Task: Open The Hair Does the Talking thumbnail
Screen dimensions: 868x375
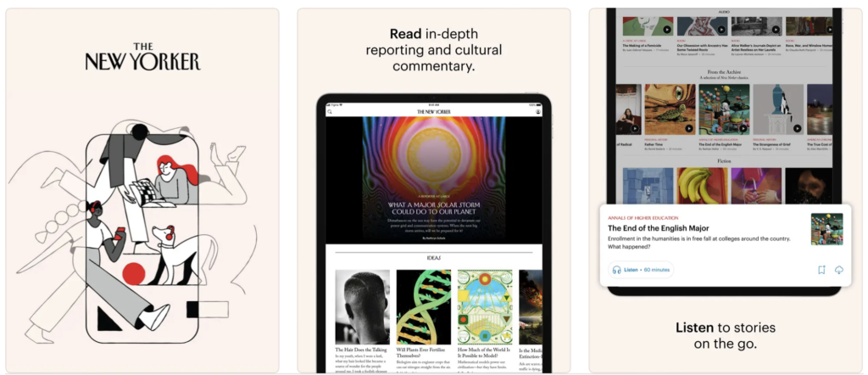Action: pyautogui.click(x=363, y=307)
